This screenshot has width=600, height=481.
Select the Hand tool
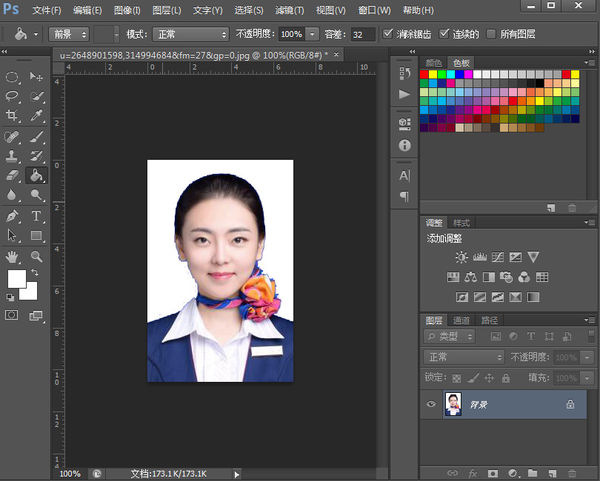[13, 256]
